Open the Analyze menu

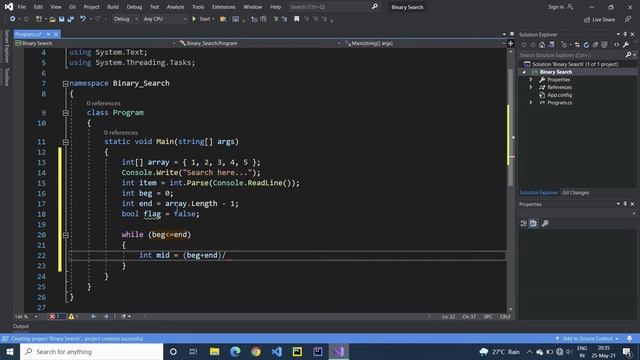pyautogui.click(x=175, y=7)
